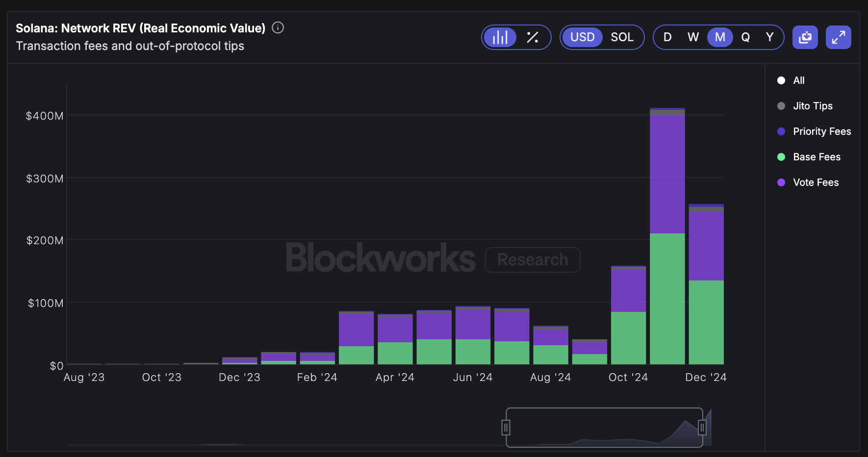Click the Vote Fees purple legend dot
The image size is (868, 457).
pos(781,182)
